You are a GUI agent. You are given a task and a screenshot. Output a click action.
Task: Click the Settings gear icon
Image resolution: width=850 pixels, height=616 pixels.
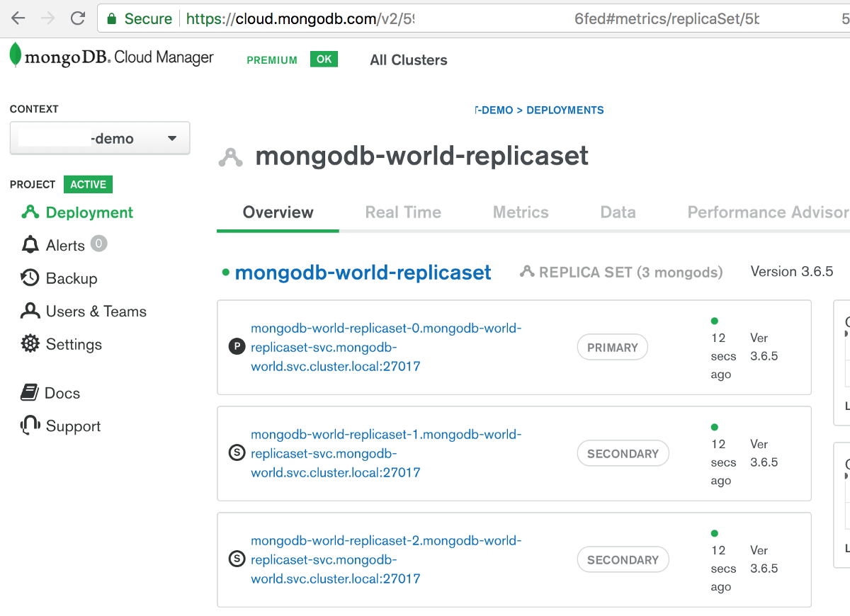tap(30, 345)
